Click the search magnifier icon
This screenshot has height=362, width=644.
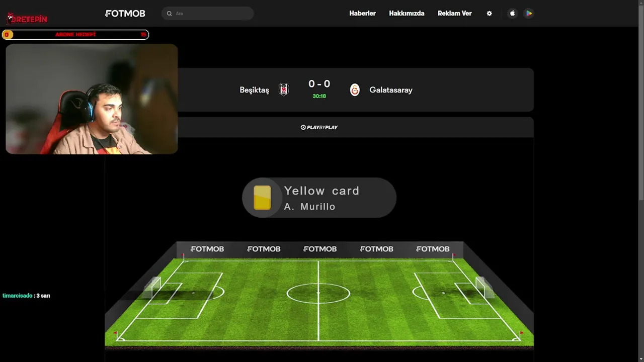coord(169,14)
